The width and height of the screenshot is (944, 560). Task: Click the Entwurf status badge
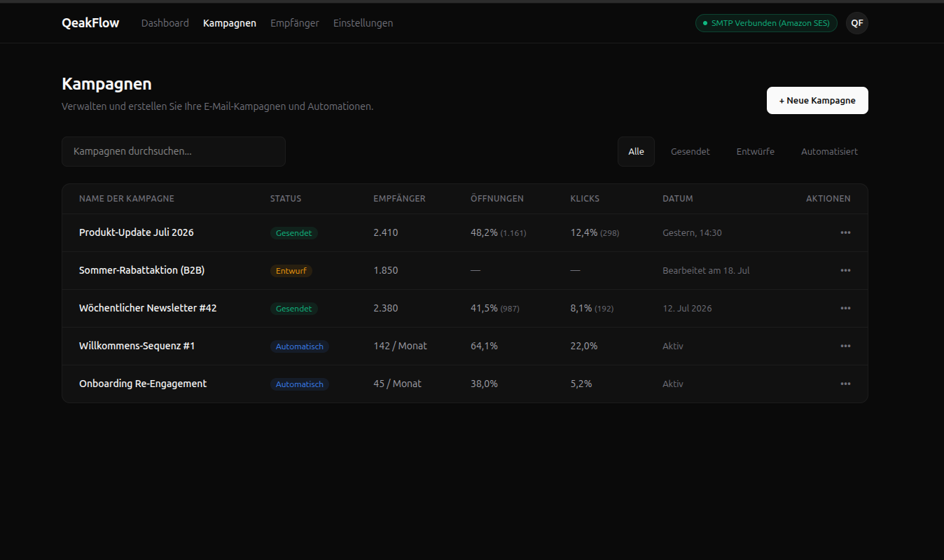click(x=291, y=271)
